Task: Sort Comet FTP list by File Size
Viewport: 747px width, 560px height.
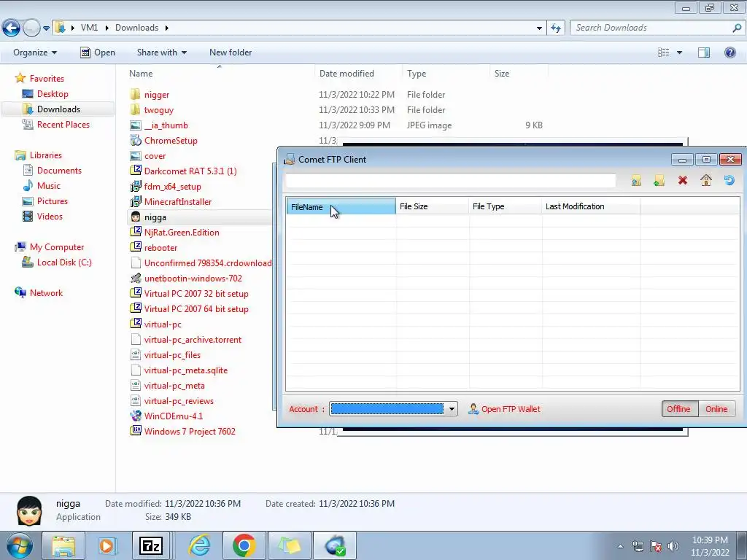Action: pyautogui.click(x=432, y=206)
